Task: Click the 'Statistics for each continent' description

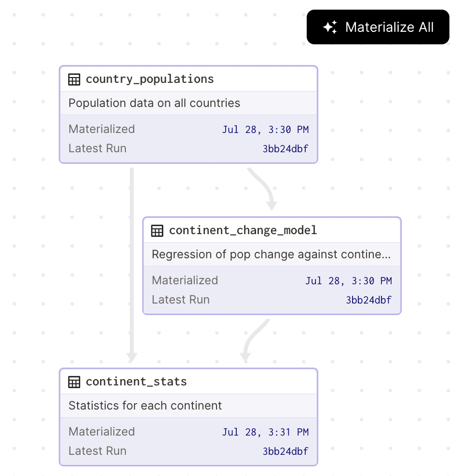Action: (145, 406)
